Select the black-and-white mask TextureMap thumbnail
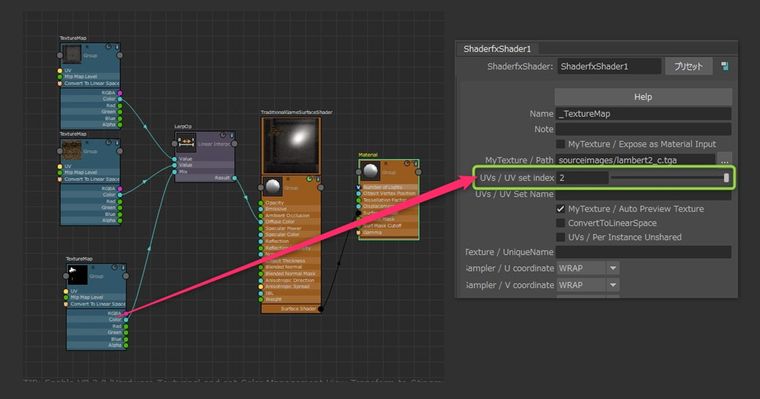Viewport: 760px width, 399px height. (78, 274)
